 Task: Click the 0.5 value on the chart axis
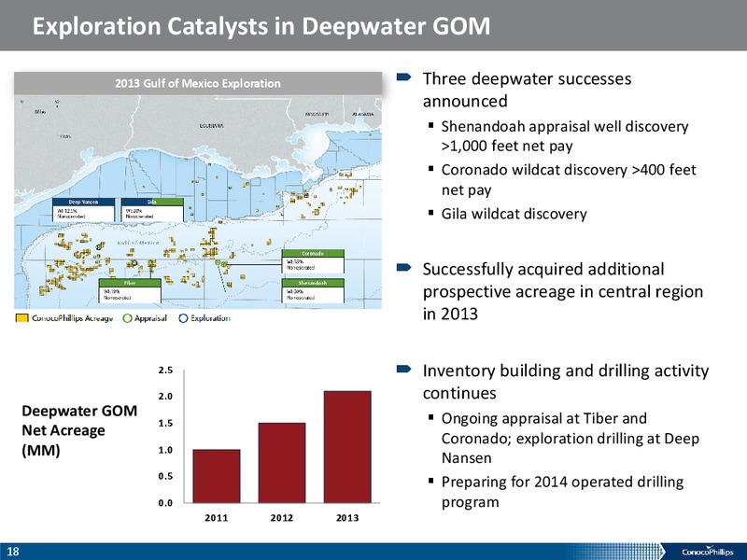coord(165,476)
